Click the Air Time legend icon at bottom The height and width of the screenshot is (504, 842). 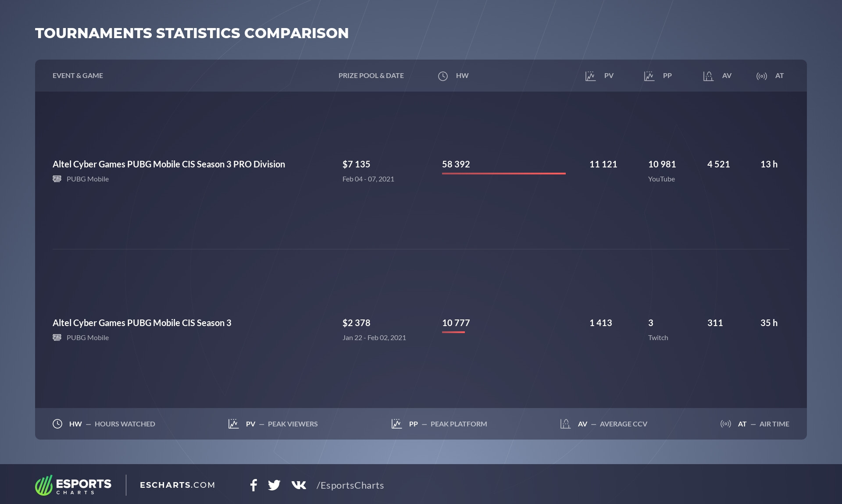pyautogui.click(x=726, y=424)
